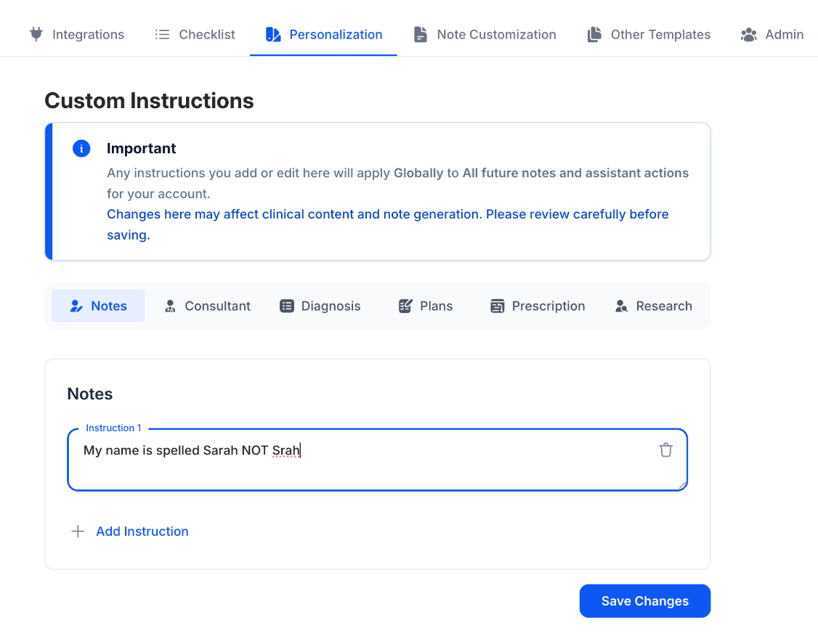Delete Instruction 1 using the trash icon

(x=665, y=450)
